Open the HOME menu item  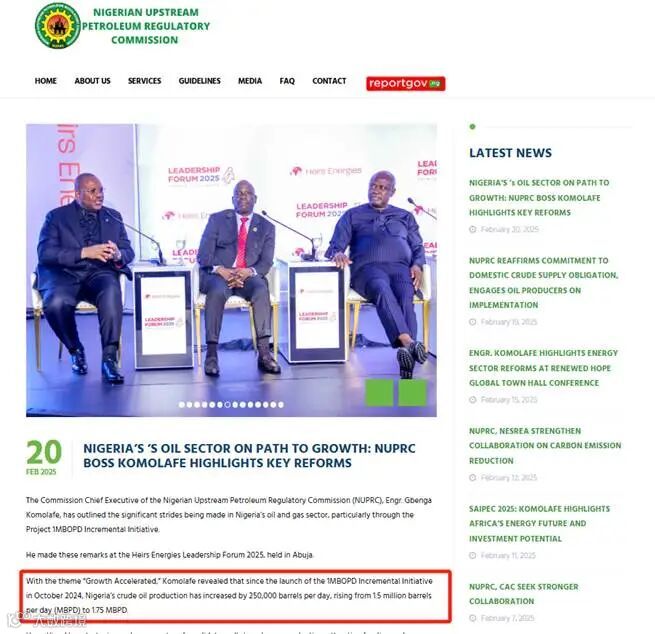click(46, 81)
